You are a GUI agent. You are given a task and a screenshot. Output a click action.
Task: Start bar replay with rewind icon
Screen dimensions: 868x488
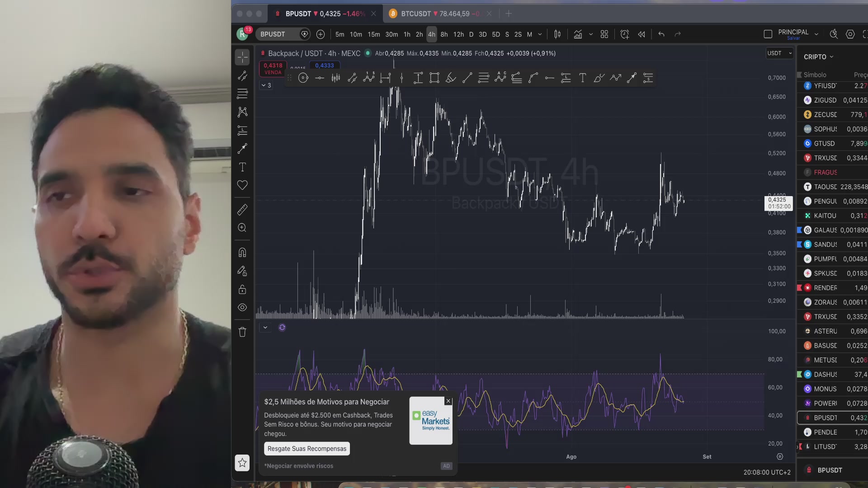(x=642, y=34)
